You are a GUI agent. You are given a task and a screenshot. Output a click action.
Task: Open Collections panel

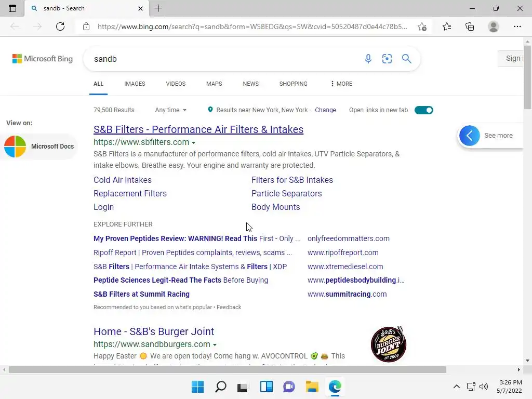[470, 26]
